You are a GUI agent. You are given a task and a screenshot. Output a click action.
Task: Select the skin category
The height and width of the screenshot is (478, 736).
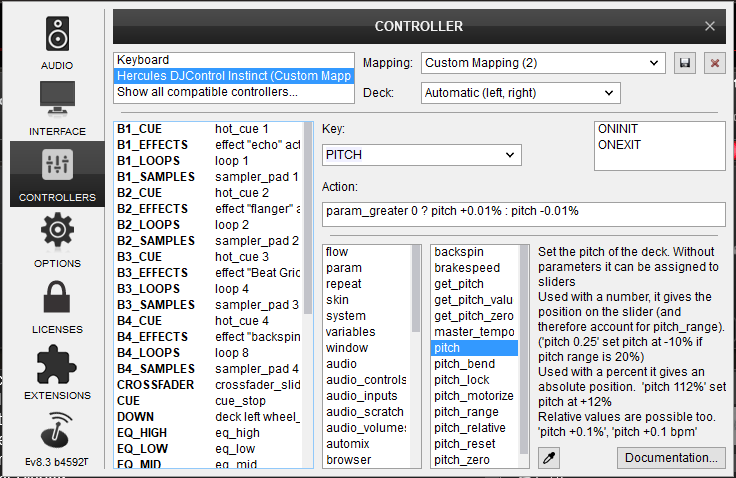[x=368, y=300]
